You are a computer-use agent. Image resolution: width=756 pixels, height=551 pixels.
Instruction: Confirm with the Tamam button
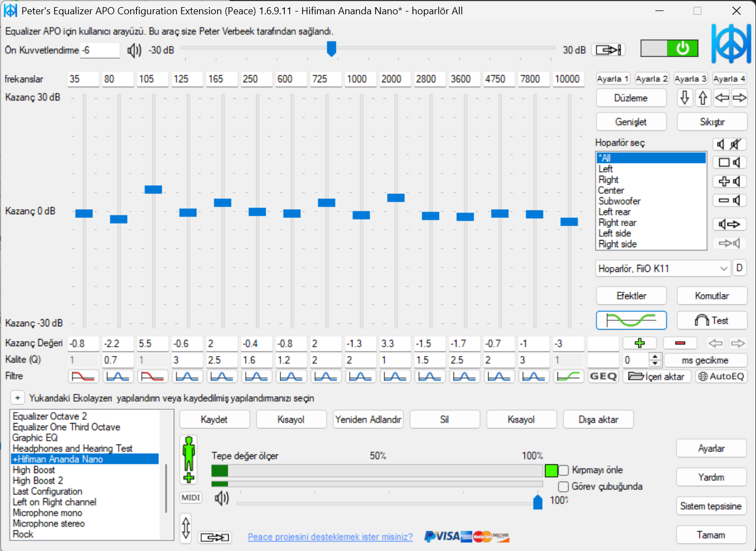[x=711, y=535]
